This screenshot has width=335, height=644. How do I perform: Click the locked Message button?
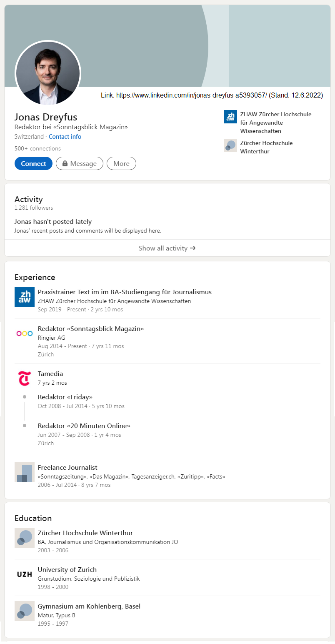click(79, 164)
